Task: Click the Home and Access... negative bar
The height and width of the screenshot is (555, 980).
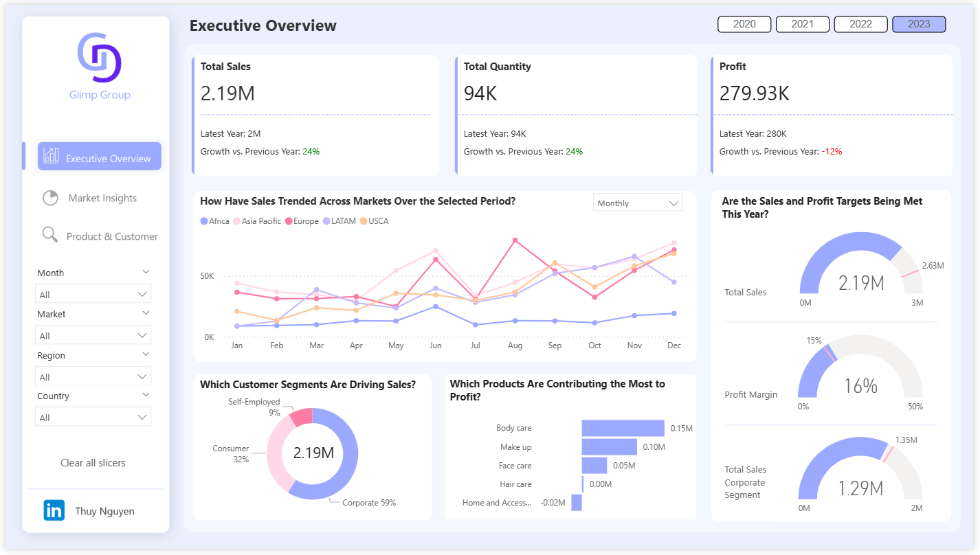Action: [577, 503]
